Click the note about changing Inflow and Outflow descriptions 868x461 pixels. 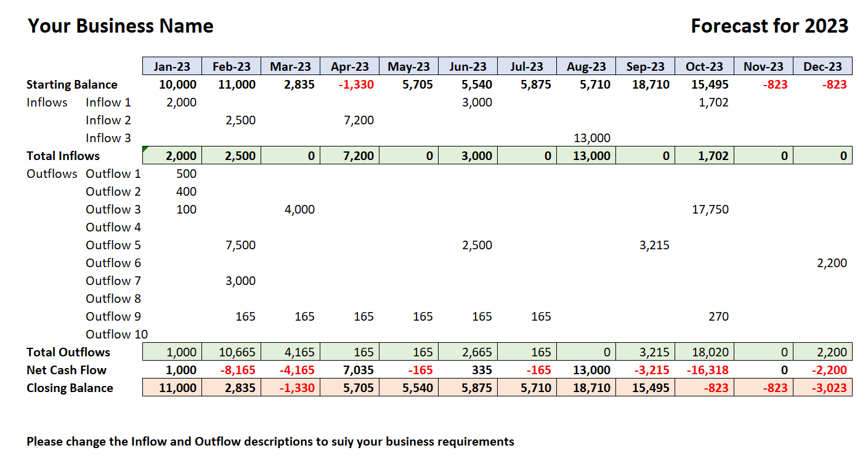click(270, 441)
